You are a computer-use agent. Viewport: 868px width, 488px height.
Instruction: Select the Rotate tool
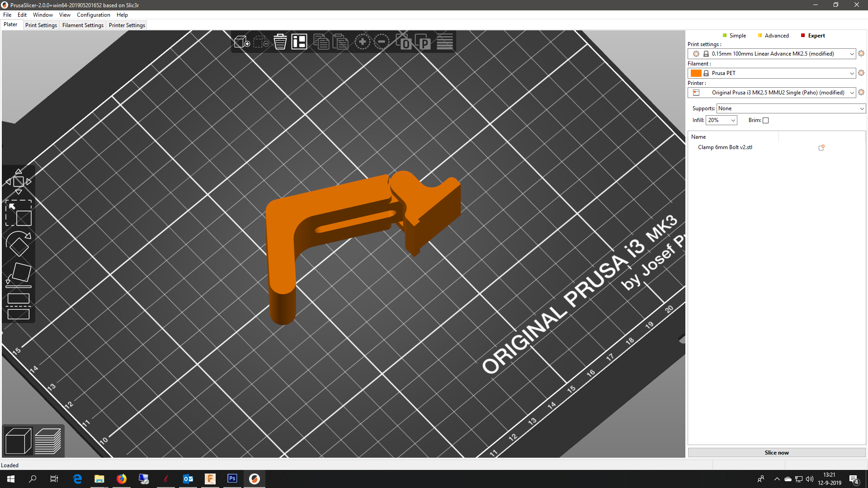19,244
